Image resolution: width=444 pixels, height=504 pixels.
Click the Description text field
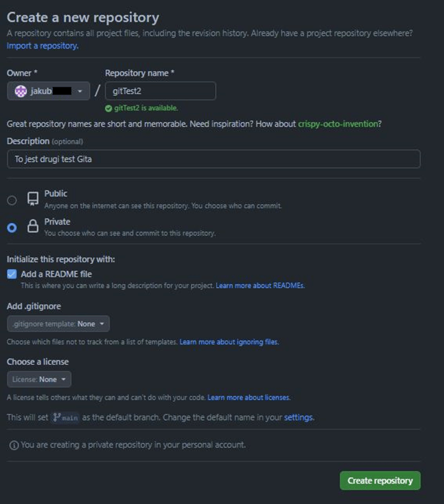(x=213, y=159)
